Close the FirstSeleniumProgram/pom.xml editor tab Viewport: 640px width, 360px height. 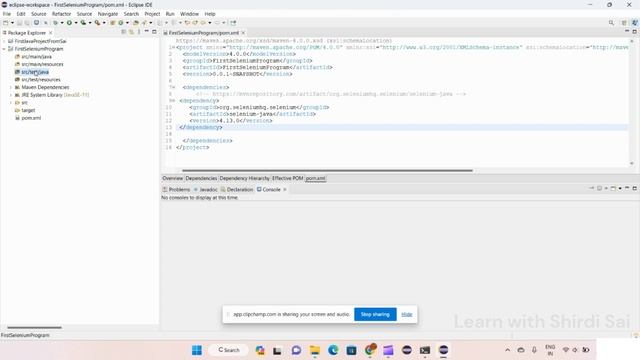pos(243,33)
